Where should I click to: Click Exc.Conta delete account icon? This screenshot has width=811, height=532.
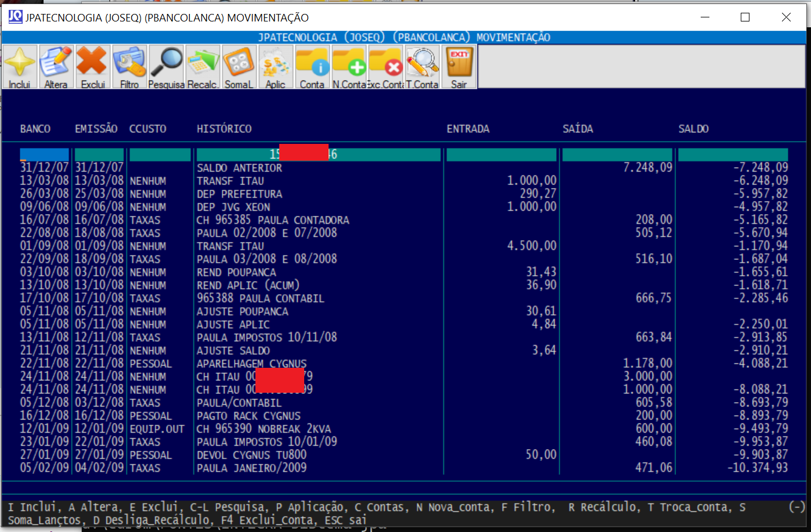pos(385,66)
